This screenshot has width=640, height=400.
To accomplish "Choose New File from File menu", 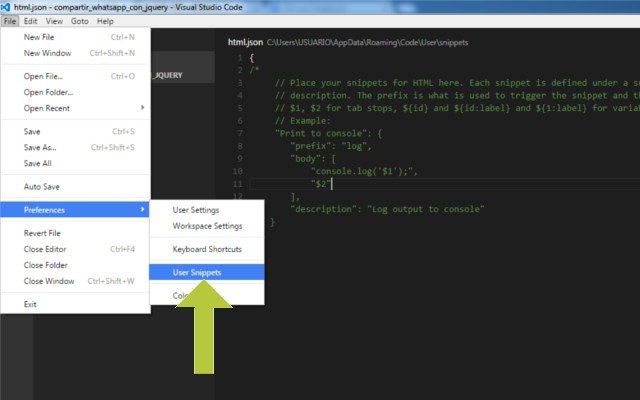I will tap(76, 37).
